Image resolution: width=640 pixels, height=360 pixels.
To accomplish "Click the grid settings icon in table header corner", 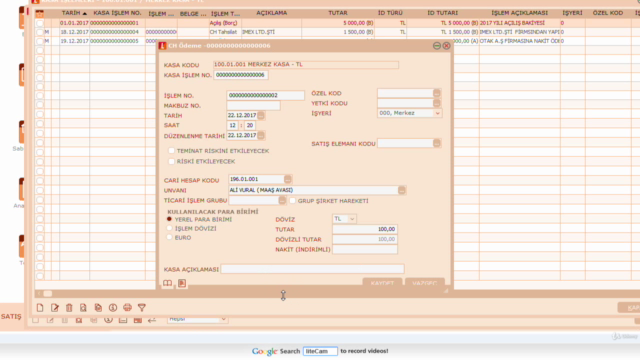I will click(40, 13).
